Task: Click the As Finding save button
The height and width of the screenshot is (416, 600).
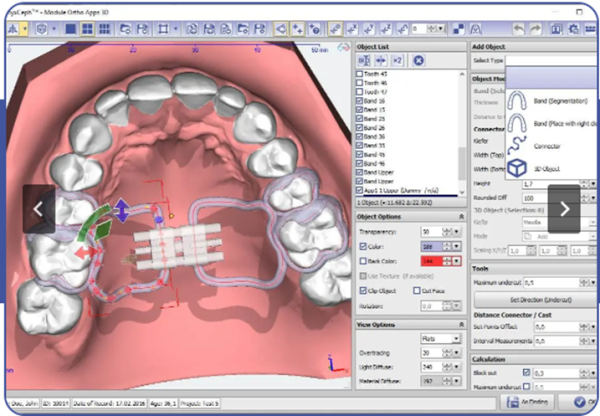Action: (527, 402)
